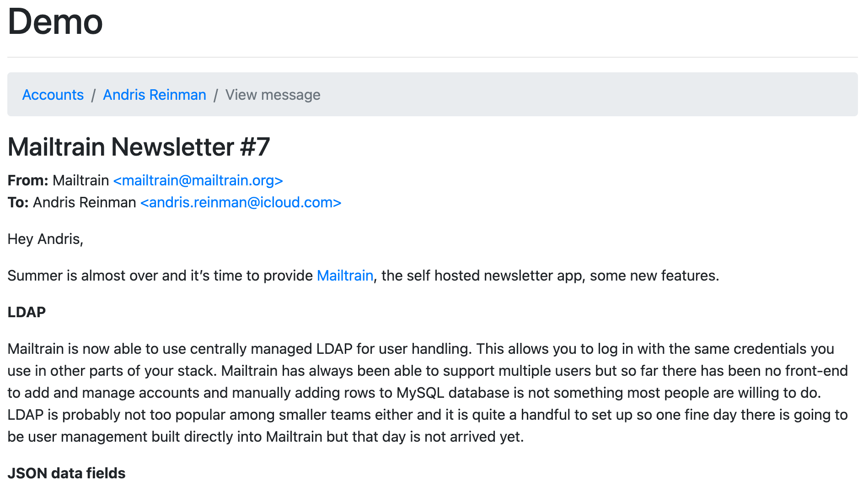Click the mailtrain@mailtrain.org sender address
Image resolution: width=868 pixels, height=498 pixels.
(x=198, y=180)
